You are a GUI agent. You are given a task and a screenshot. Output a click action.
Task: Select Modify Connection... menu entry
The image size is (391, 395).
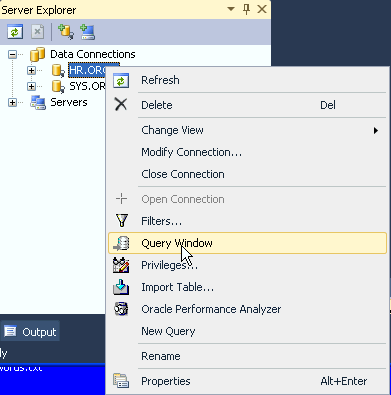(x=247, y=152)
